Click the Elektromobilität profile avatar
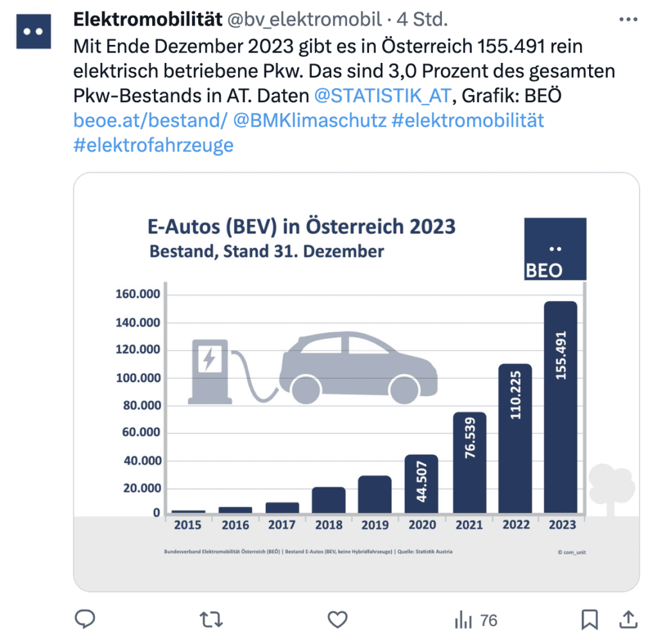657x644 pixels. click(x=33, y=31)
